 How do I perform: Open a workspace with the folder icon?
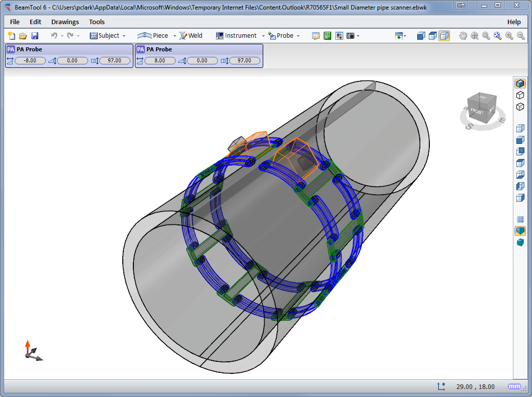(x=23, y=36)
